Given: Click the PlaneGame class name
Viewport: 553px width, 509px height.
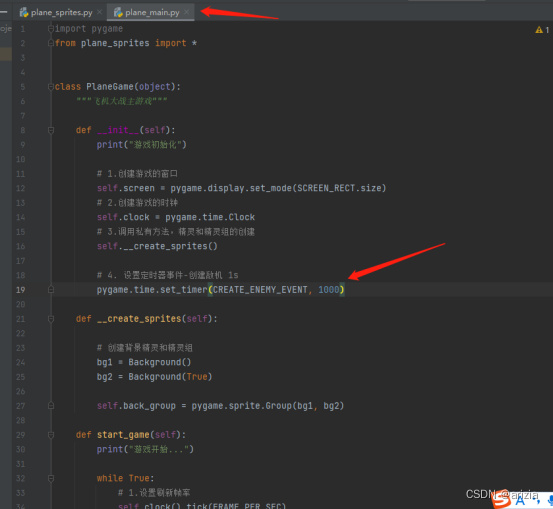Looking at the screenshot, I should click(x=110, y=87).
